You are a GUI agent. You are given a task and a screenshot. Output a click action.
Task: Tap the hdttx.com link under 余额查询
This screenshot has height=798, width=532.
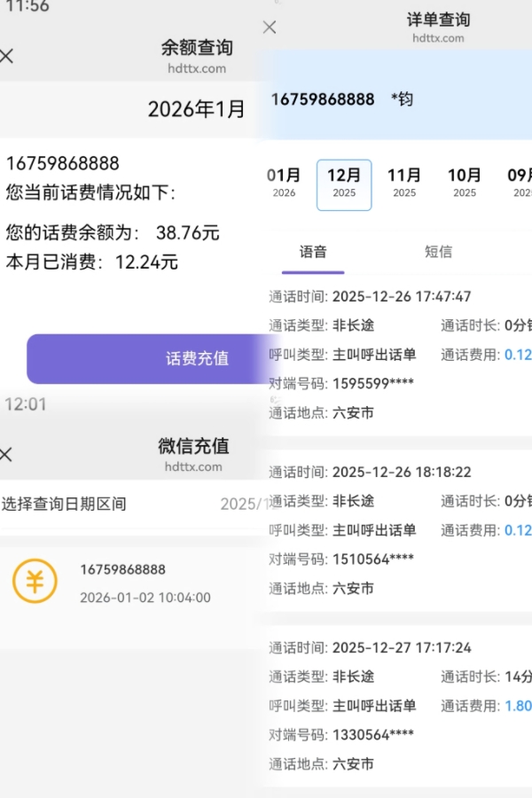tap(196, 68)
